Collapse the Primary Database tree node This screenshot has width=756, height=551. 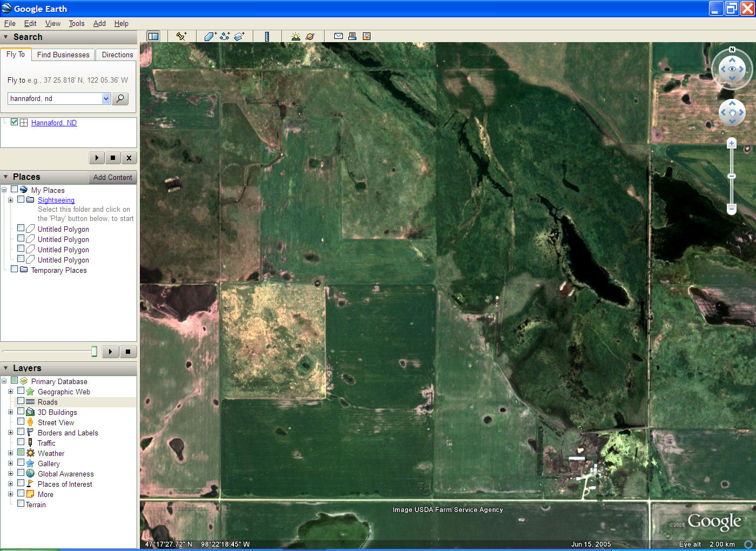click(x=4, y=381)
